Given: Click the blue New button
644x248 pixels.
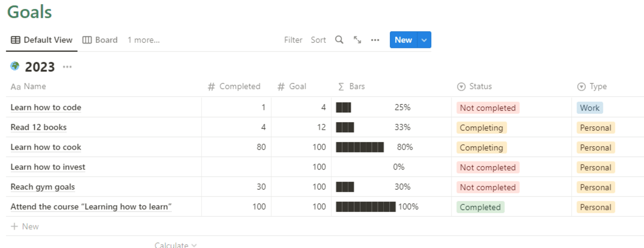Looking at the screenshot, I should coord(403,40).
